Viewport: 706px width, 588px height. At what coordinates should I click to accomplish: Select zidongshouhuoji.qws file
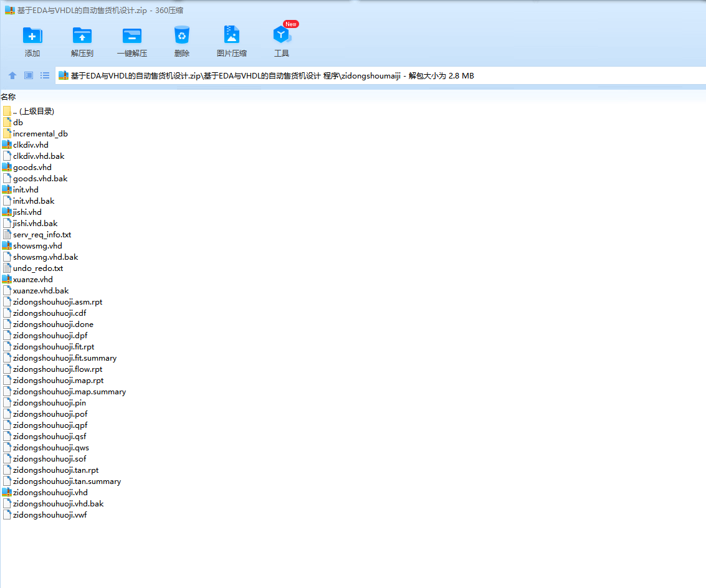point(46,448)
